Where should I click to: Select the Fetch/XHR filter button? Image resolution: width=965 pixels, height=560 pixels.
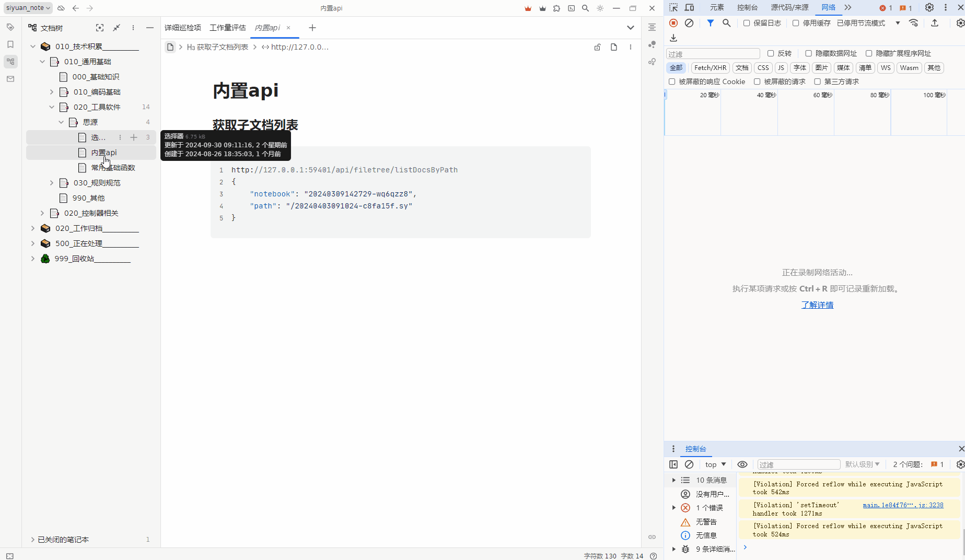click(x=710, y=68)
